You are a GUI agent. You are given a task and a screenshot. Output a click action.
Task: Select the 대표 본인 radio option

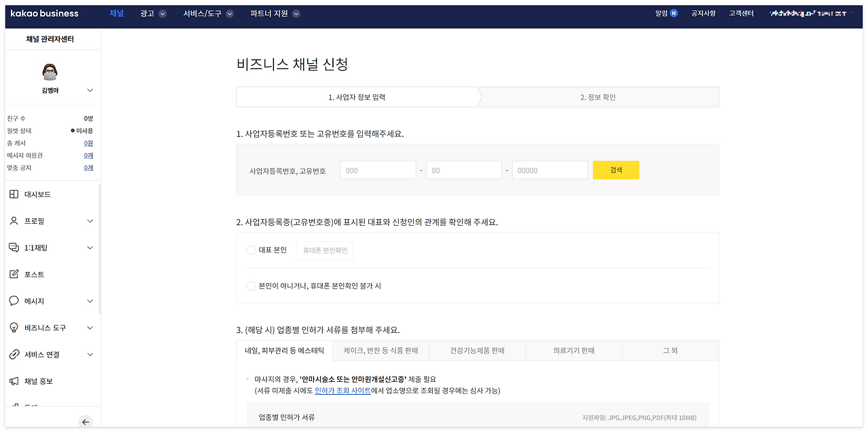click(250, 250)
